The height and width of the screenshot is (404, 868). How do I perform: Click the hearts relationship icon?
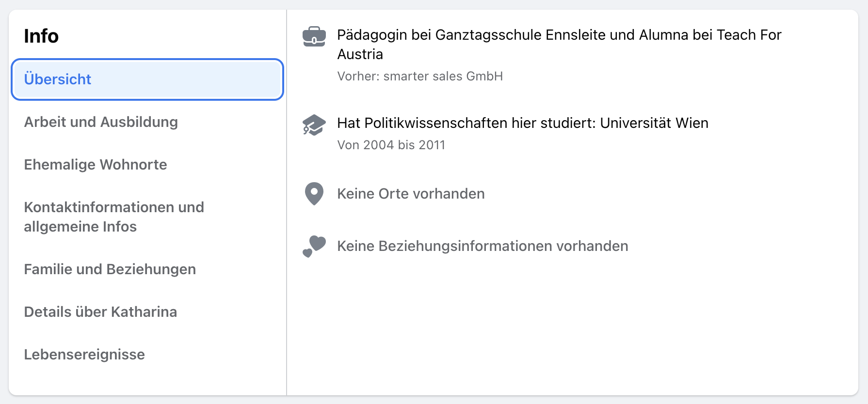(314, 246)
